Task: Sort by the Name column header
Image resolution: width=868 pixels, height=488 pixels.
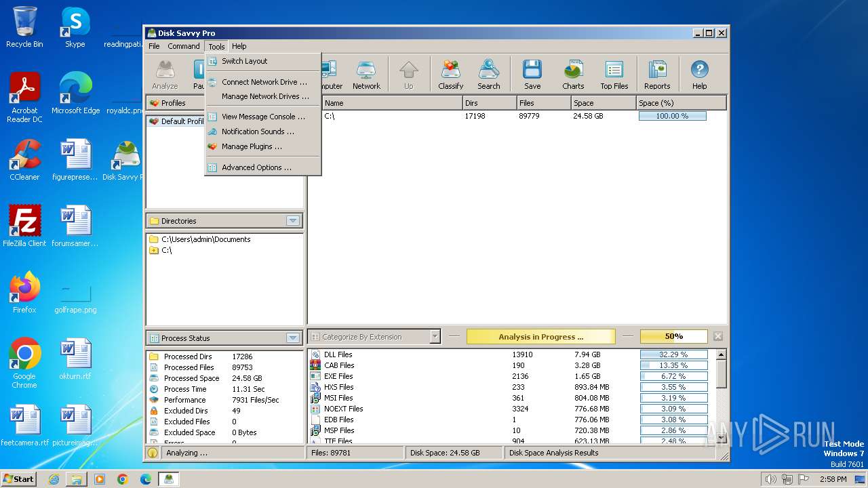Action: 392,103
